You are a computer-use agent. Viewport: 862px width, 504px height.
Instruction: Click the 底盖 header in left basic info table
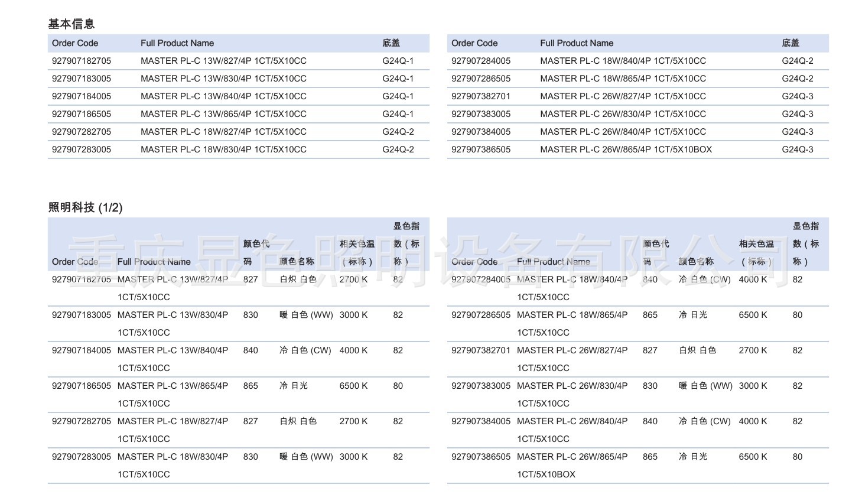click(x=391, y=43)
